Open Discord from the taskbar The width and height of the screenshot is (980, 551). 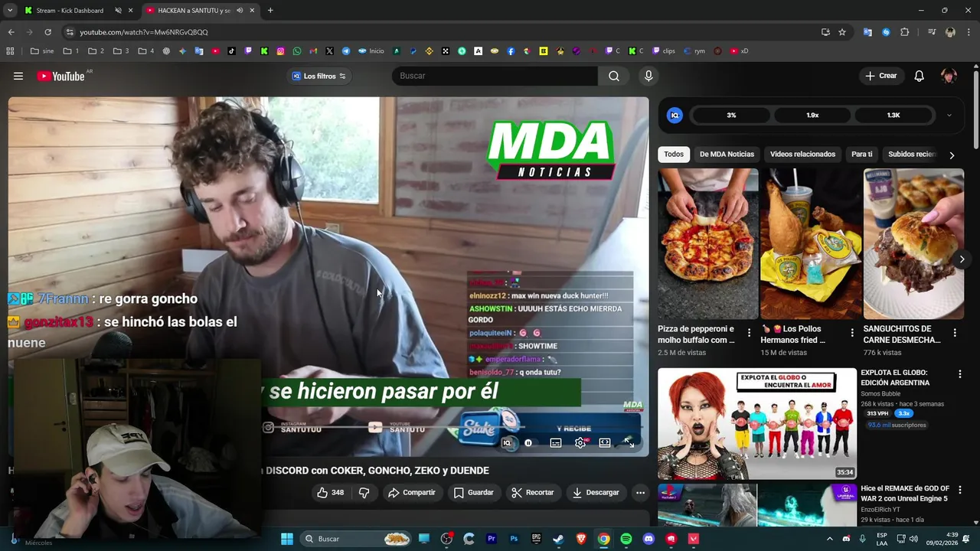649,539
